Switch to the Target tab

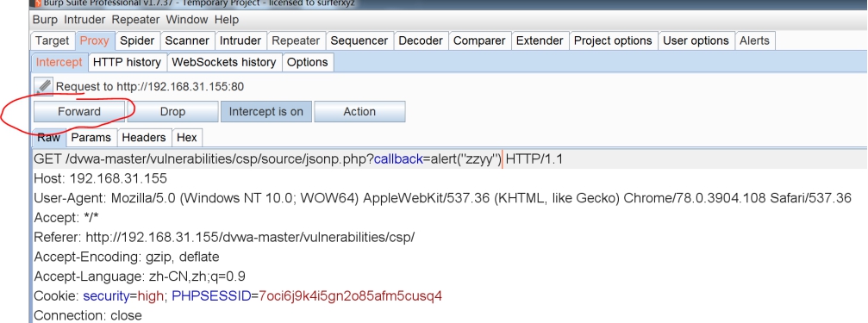click(x=52, y=41)
